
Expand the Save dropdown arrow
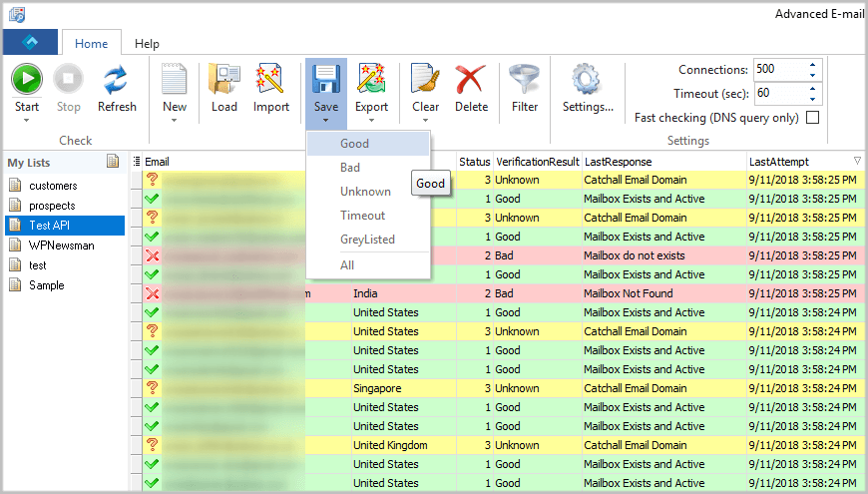(x=325, y=120)
